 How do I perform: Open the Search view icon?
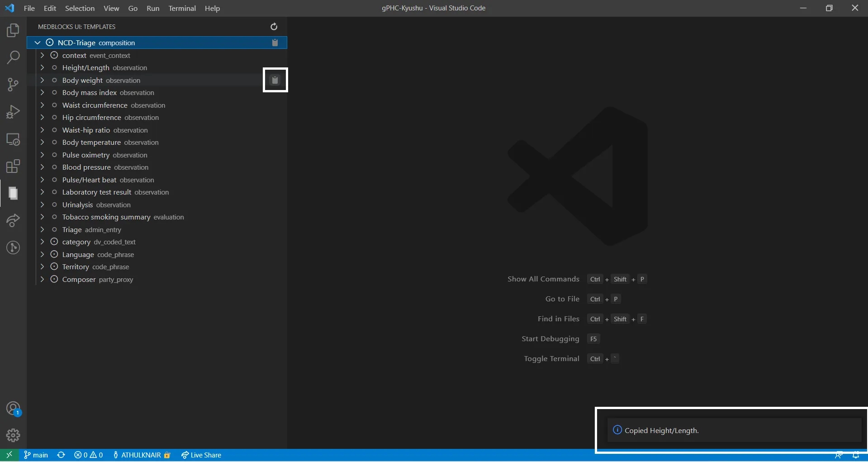coord(13,57)
